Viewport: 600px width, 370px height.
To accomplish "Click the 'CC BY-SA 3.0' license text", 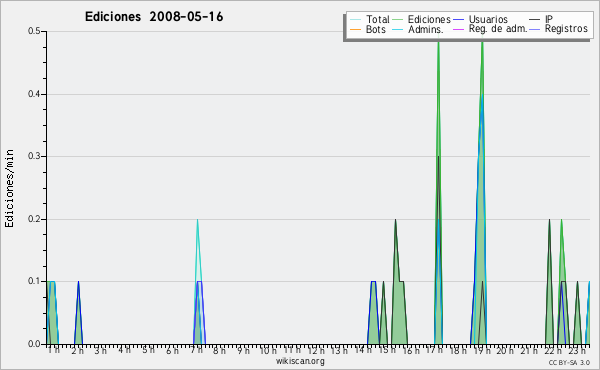I will tap(569, 362).
